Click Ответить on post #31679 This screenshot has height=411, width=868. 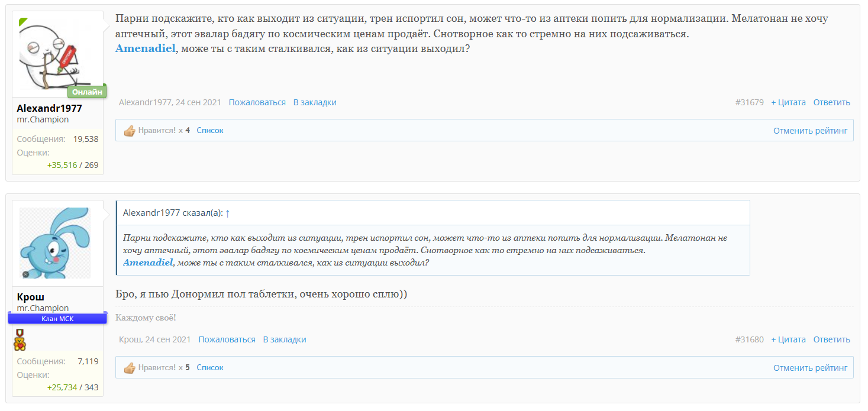pyautogui.click(x=831, y=102)
